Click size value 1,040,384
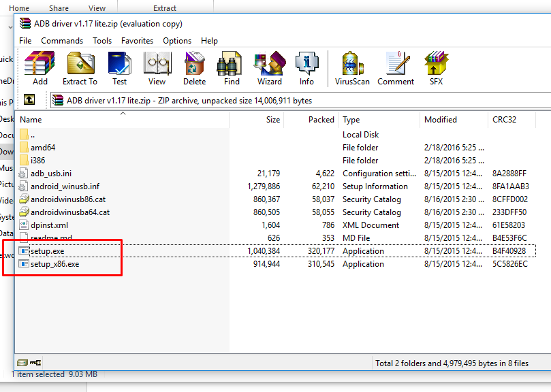This screenshot has width=551, height=392. [264, 251]
